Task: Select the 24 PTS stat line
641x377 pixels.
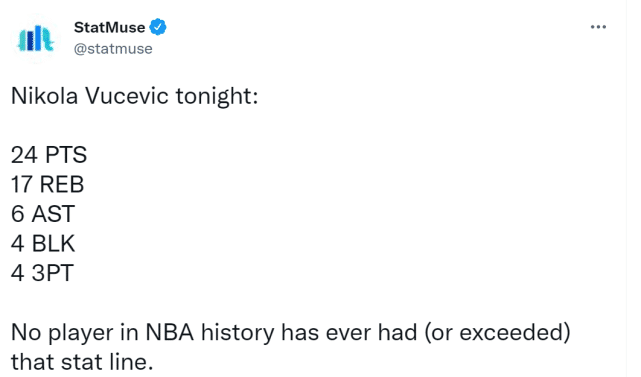Action: [x=49, y=155]
